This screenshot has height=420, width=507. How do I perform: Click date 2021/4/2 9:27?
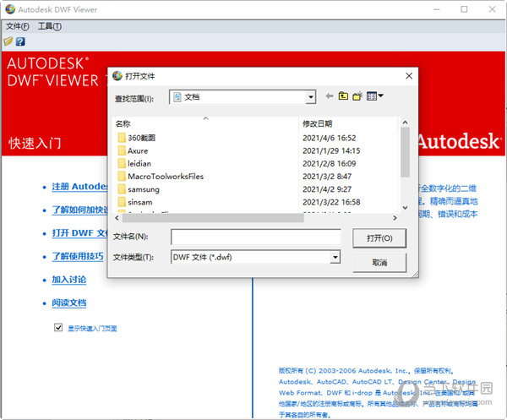point(327,189)
